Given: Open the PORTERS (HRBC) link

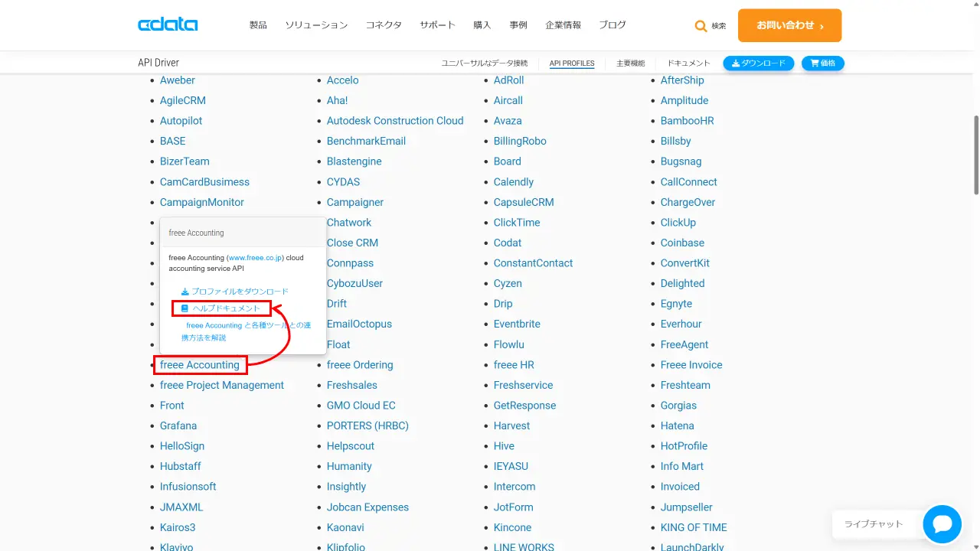Looking at the screenshot, I should (367, 425).
